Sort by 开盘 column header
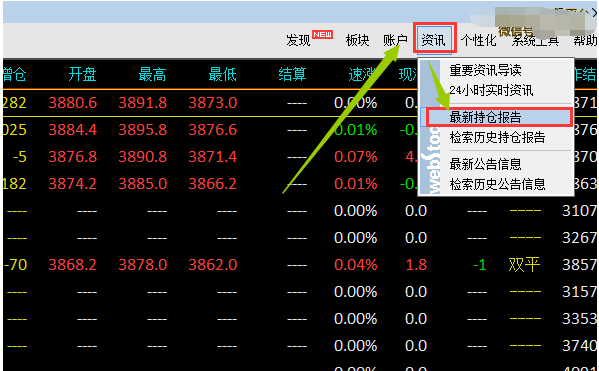The image size is (599, 371). [x=83, y=74]
